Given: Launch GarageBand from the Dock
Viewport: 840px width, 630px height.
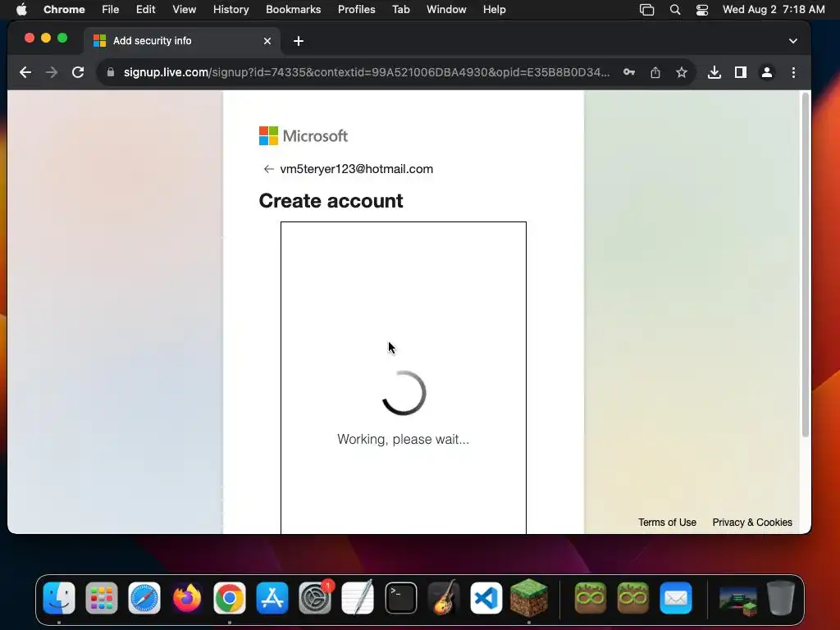Looking at the screenshot, I should pos(444,598).
